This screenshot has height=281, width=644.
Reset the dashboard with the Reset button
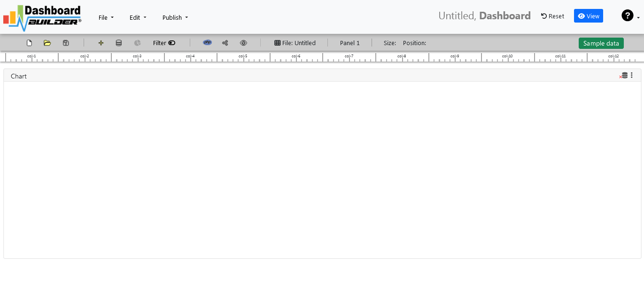click(x=552, y=16)
